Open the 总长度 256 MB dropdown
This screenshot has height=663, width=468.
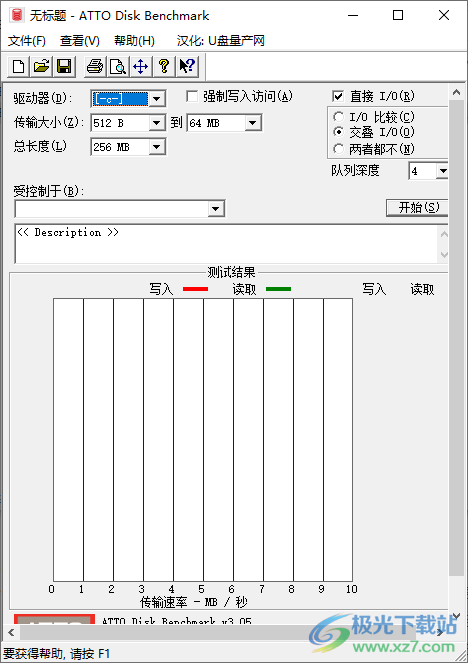156,147
